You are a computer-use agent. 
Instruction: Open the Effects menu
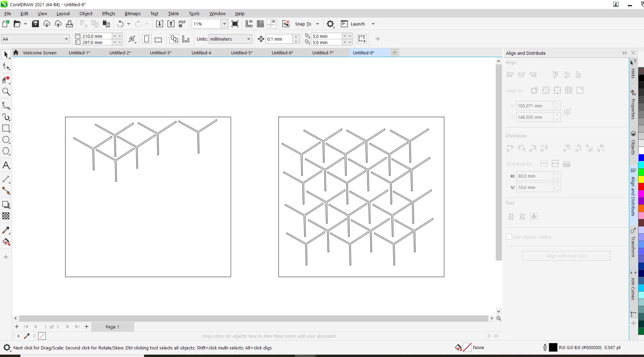(x=108, y=13)
